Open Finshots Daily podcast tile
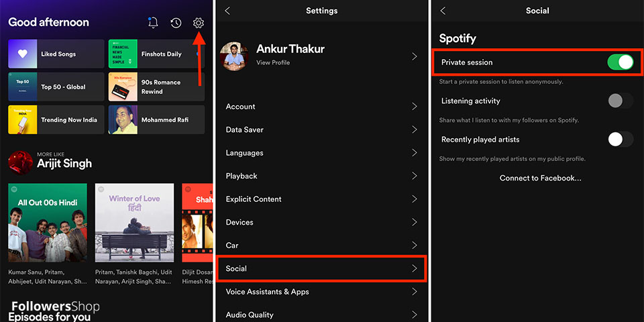644x322 pixels. [156, 54]
